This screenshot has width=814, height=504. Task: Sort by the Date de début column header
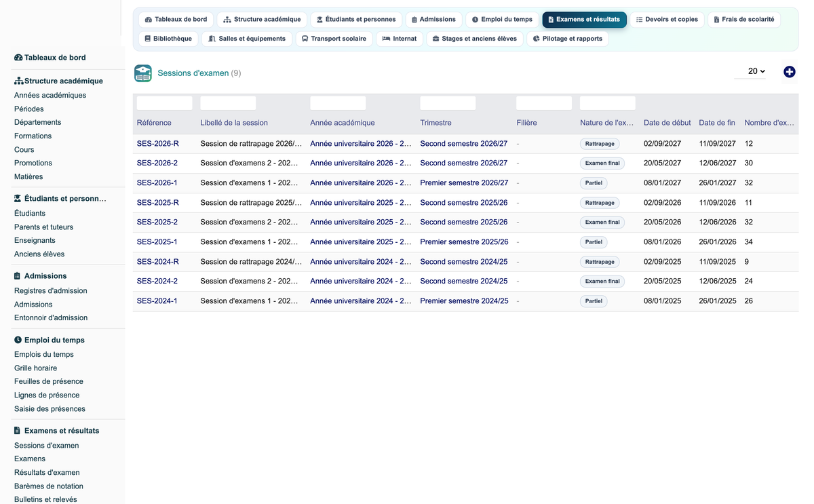pos(667,123)
